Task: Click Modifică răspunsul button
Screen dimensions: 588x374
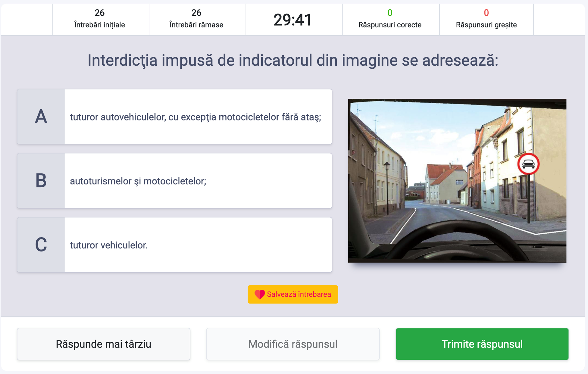Action: 293,344
